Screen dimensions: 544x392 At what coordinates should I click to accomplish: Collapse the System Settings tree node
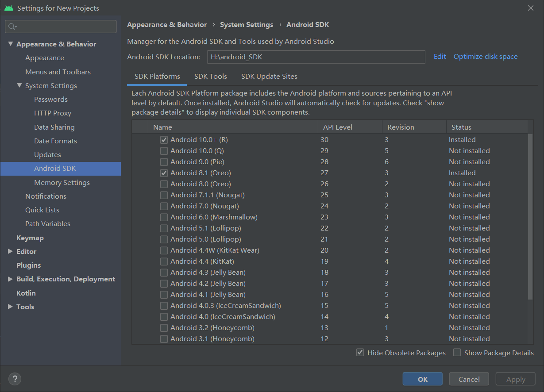(19, 85)
